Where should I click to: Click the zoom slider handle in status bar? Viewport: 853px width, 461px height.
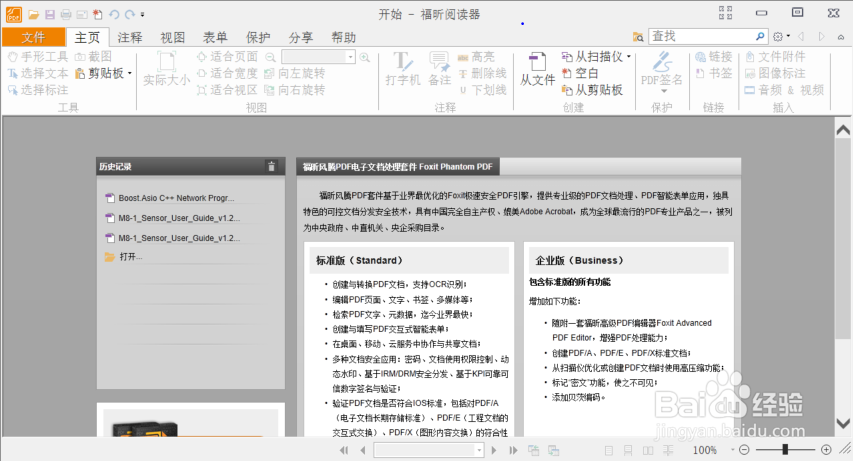click(x=785, y=450)
